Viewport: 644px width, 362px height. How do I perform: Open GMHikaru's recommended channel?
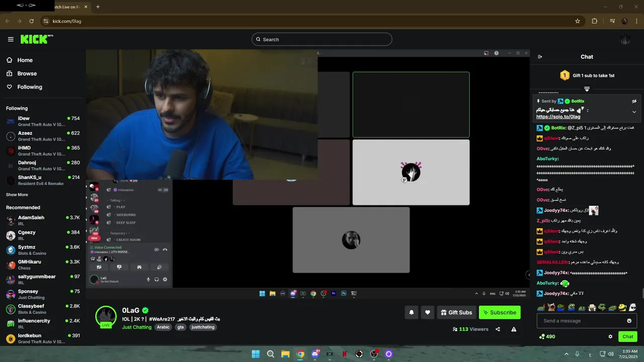click(43, 264)
